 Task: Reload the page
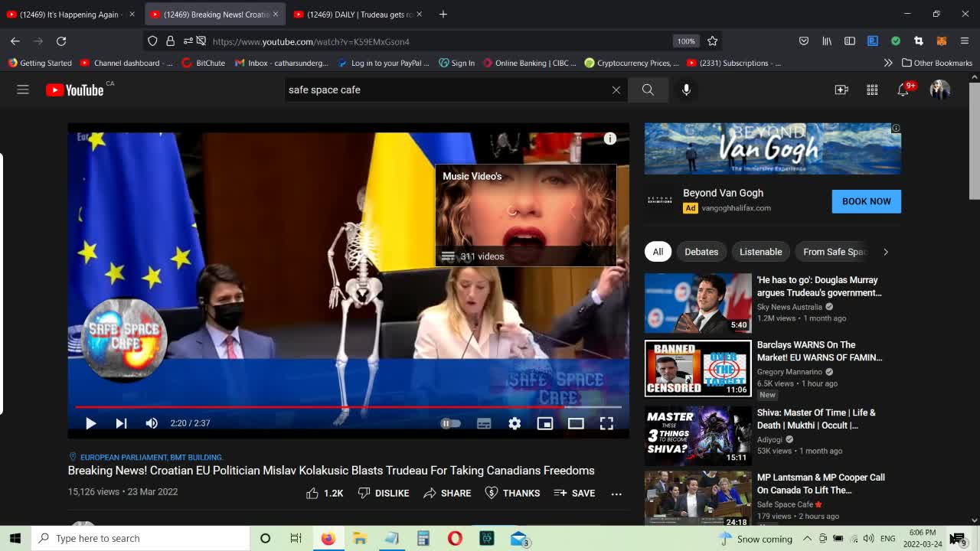(x=61, y=41)
